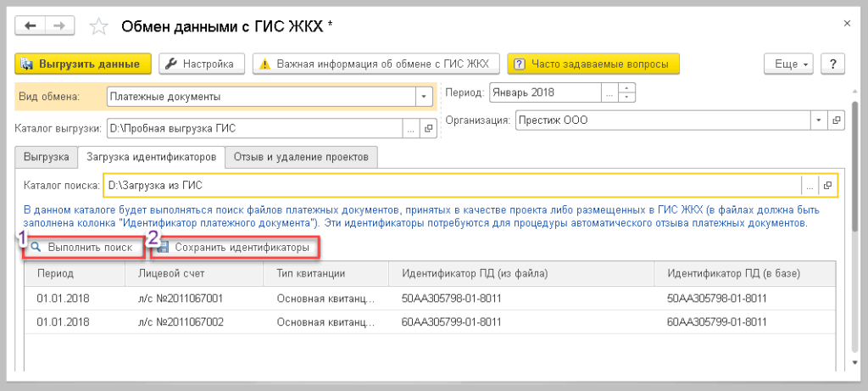This screenshot has width=868, height=391.
Task: Open the help question mark button
Action: pos(833,64)
